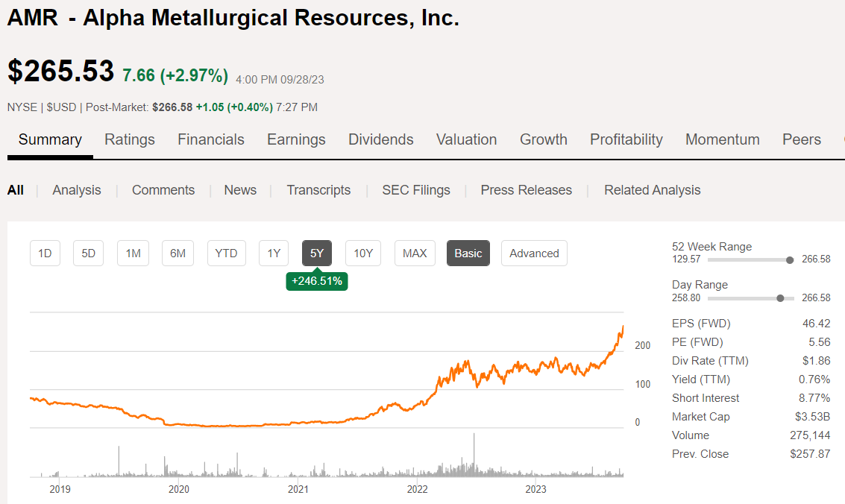Click the Market Cap value $3.53B
Screen dimensions: 845x504
pos(813,417)
